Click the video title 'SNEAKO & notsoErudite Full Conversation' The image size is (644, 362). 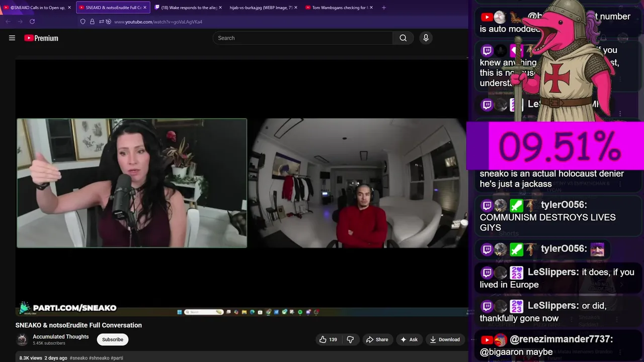[78, 325]
